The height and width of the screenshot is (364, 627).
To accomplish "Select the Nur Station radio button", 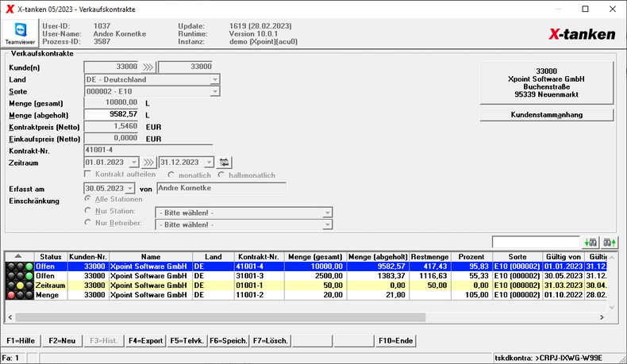I will click(88, 211).
